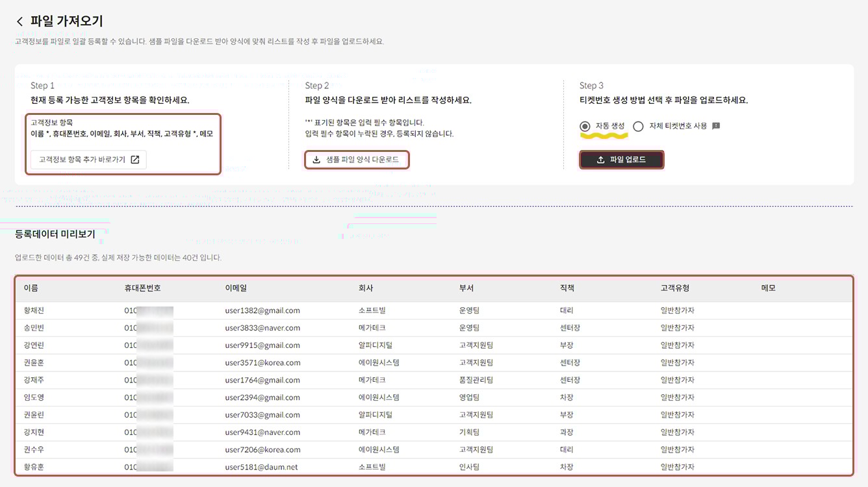Select the row for 황채진
Screen dimensions: 868x487
pyautogui.click(x=34, y=310)
